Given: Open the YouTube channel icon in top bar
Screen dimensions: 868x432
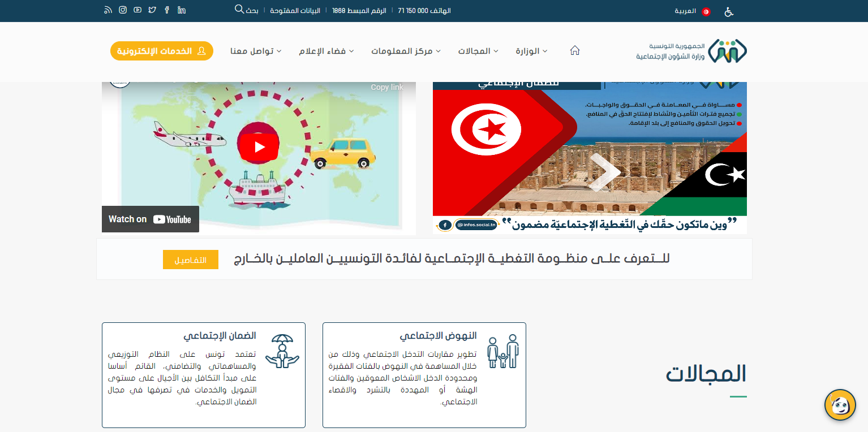Looking at the screenshot, I should pyautogui.click(x=137, y=10).
